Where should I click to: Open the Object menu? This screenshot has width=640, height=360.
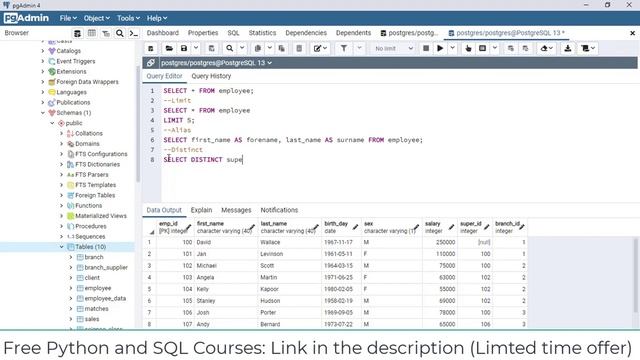pos(97,18)
